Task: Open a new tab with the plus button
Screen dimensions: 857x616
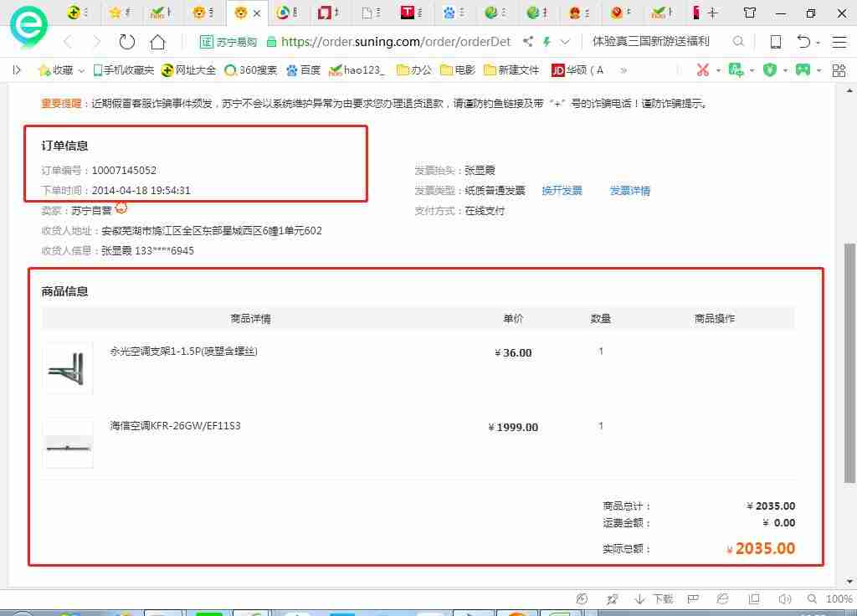Action: [712, 13]
